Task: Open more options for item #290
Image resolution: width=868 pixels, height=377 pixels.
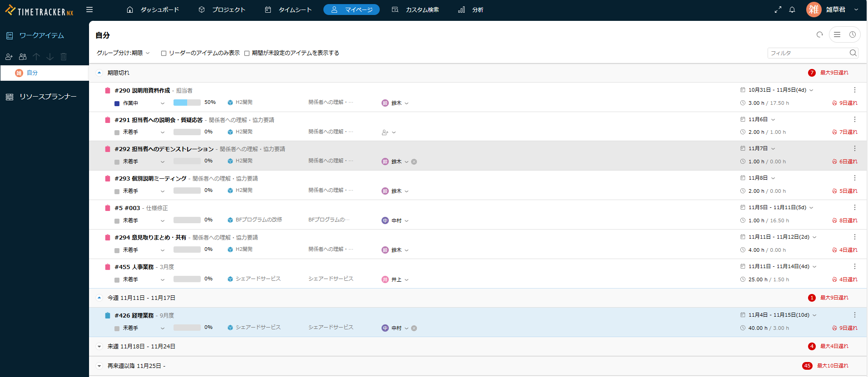Action: pyautogui.click(x=854, y=90)
